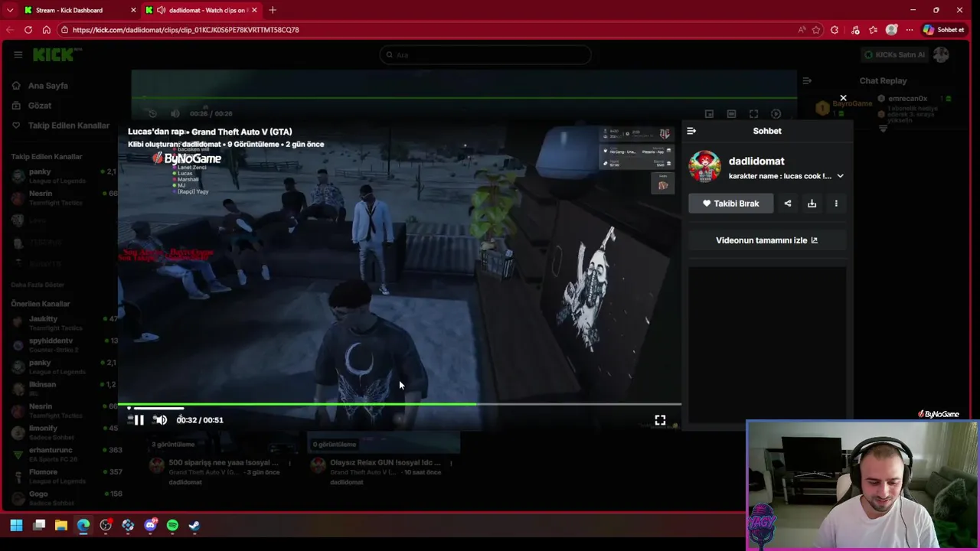
Task: Click Copilot Sohbet et button
Action: (944, 30)
